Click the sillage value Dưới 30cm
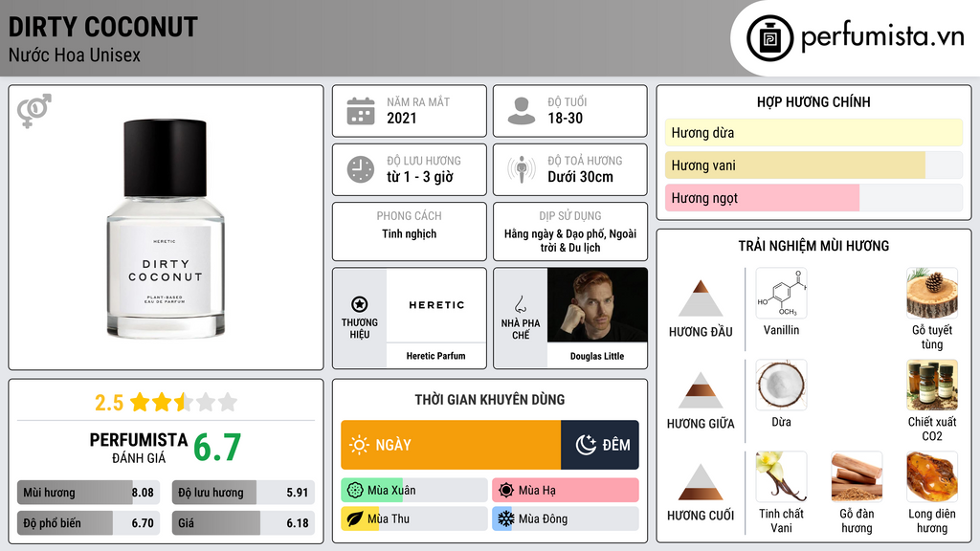Image resolution: width=980 pixels, height=551 pixels. tap(580, 177)
